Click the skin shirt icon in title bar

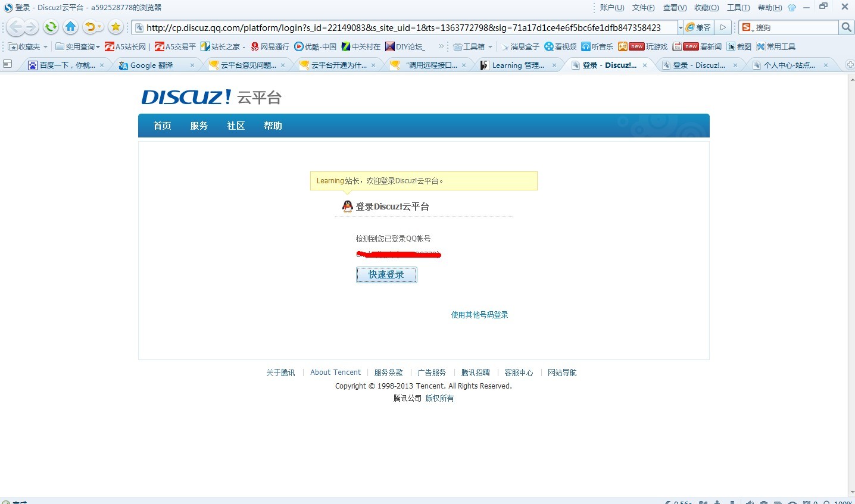pyautogui.click(x=792, y=8)
